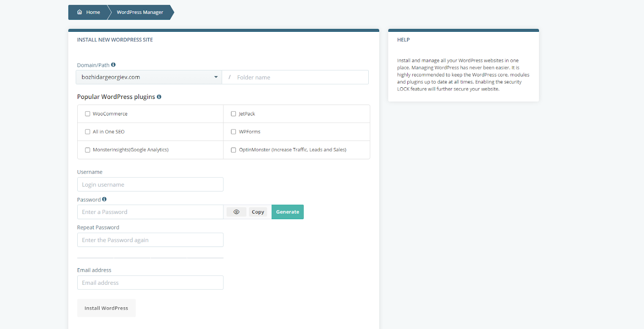This screenshot has width=644, height=329.
Task: Generate a new password
Action: tap(288, 212)
